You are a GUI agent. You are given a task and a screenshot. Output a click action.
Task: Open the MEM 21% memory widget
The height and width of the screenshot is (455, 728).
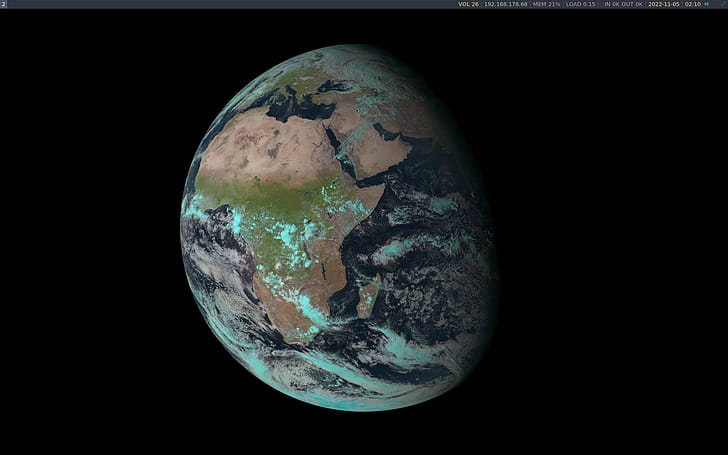pyautogui.click(x=546, y=4)
